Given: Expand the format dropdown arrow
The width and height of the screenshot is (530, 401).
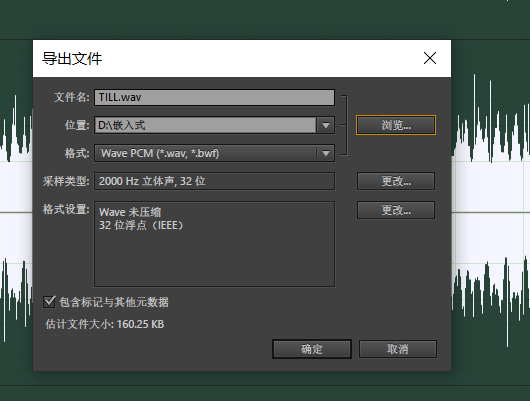Looking at the screenshot, I should click(x=326, y=154).
